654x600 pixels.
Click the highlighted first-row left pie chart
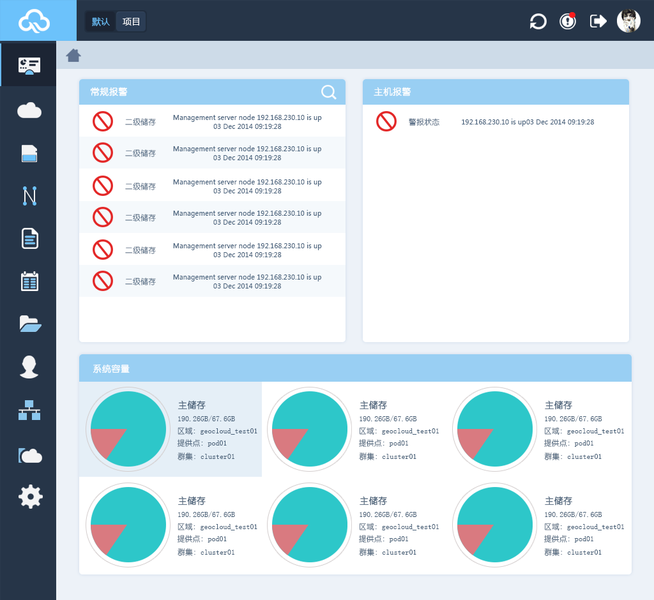coord(128,429)
